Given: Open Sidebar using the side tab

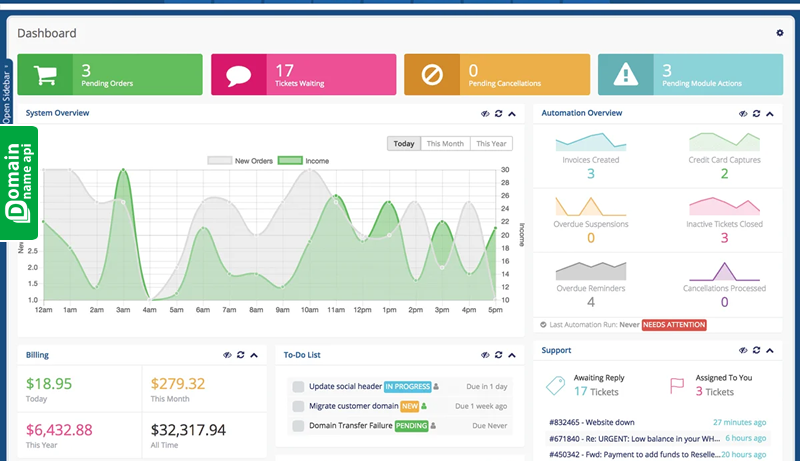Looking at the screenshot, I should 6,93.
